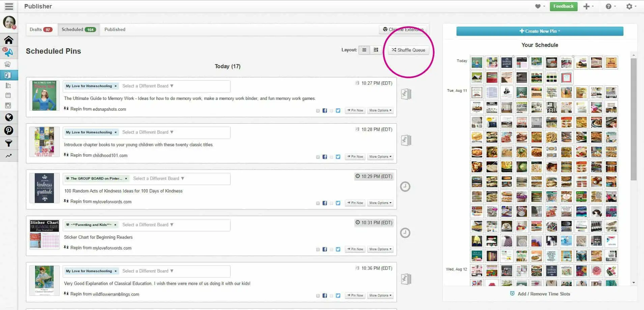Click Pin Now on Memory Work pin

pyautogui.click(x=355, y=110)
